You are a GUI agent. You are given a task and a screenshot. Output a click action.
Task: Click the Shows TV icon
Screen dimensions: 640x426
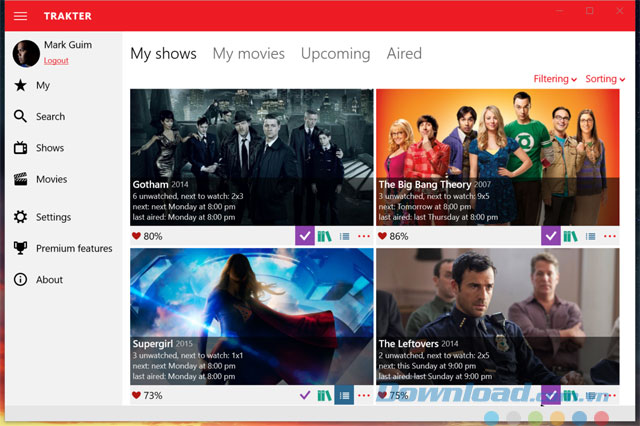[20, 148]
